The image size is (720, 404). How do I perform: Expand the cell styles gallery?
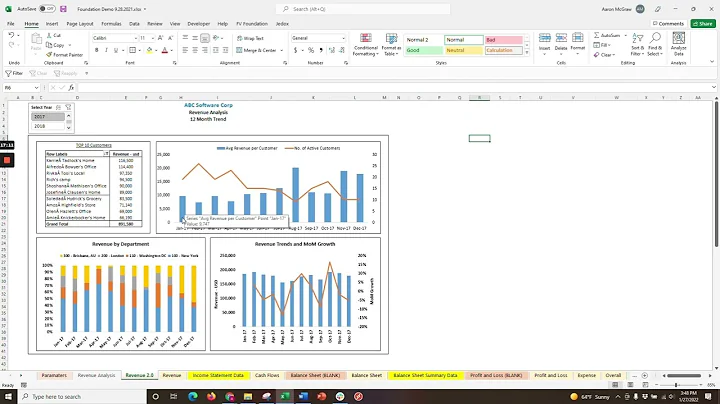[527, 53]
